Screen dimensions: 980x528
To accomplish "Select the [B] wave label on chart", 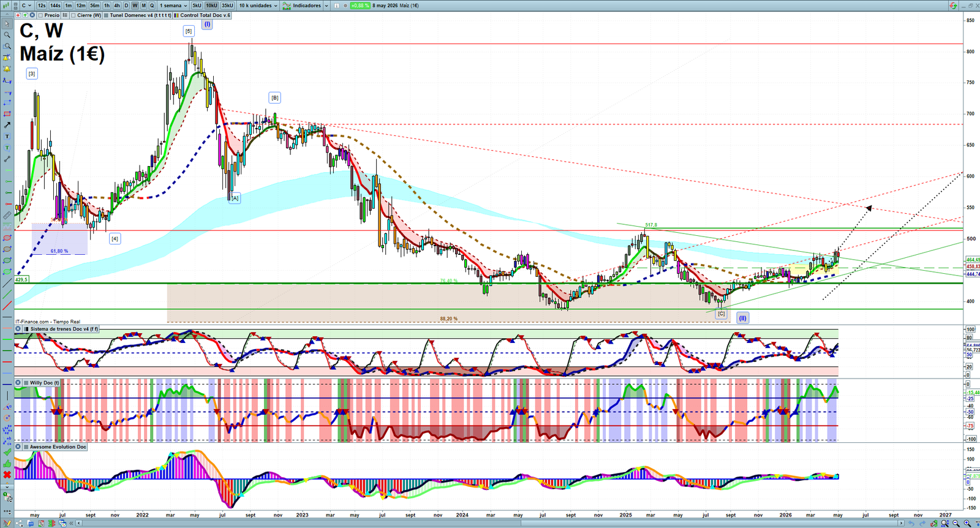I will click(x=274, y=97).
